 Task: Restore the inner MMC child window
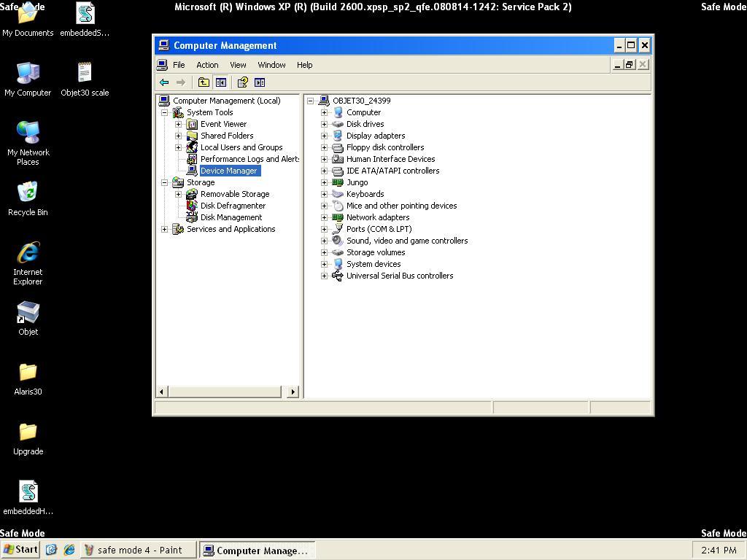(x=630, y=65)
